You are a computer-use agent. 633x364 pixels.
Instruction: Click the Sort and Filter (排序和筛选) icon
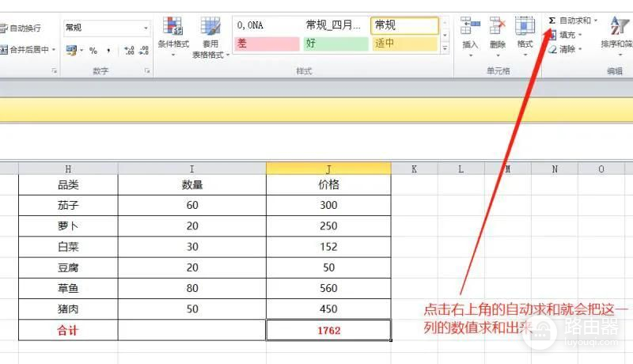619,26
